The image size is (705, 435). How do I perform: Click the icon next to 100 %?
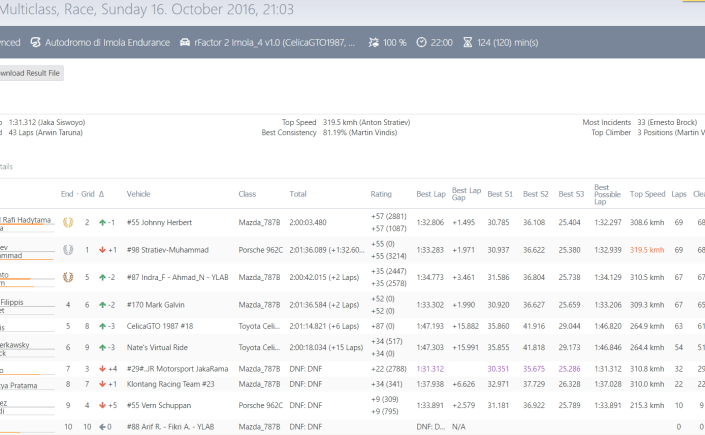[x=373, y=43]
